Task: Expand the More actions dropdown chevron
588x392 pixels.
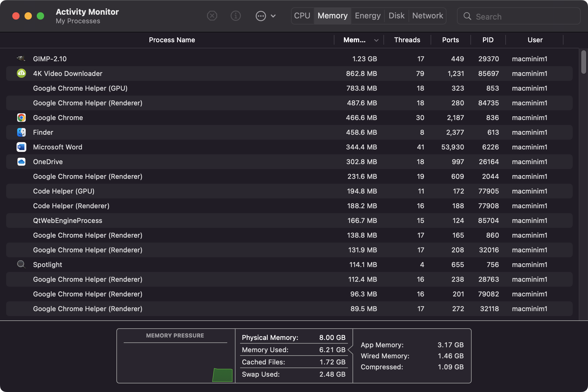Action: pyautogui.click(x=273, y=16)
